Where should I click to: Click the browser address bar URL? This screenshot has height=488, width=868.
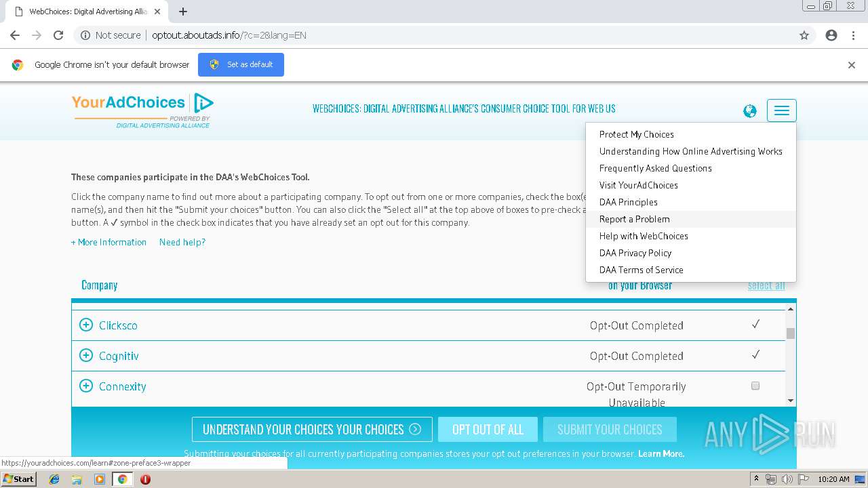229,35
